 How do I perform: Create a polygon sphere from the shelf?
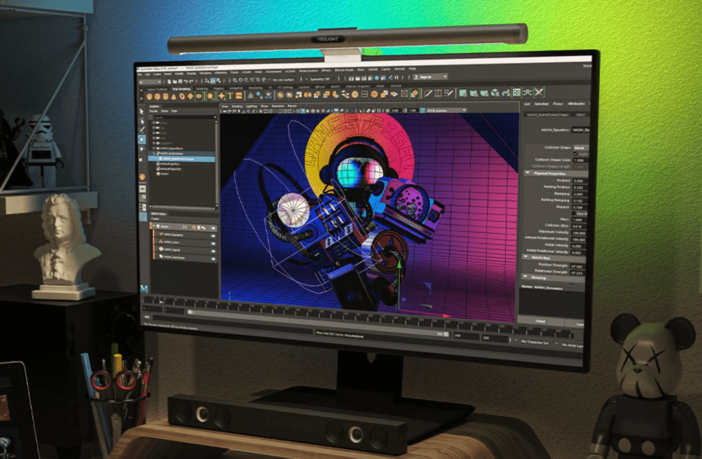coord(150,96)
